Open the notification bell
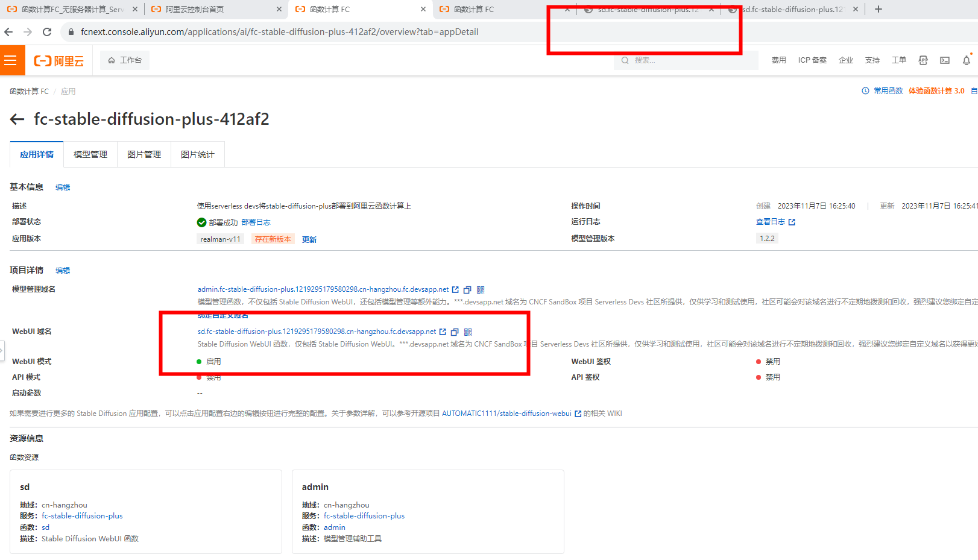Screen dimensions: 978x560 point(967,60)
